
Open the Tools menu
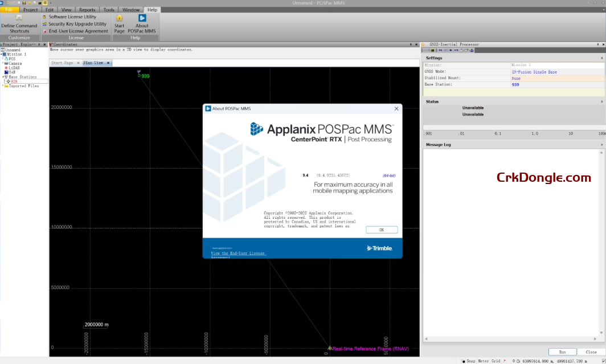pyautogui.click(x=108, y=9)
